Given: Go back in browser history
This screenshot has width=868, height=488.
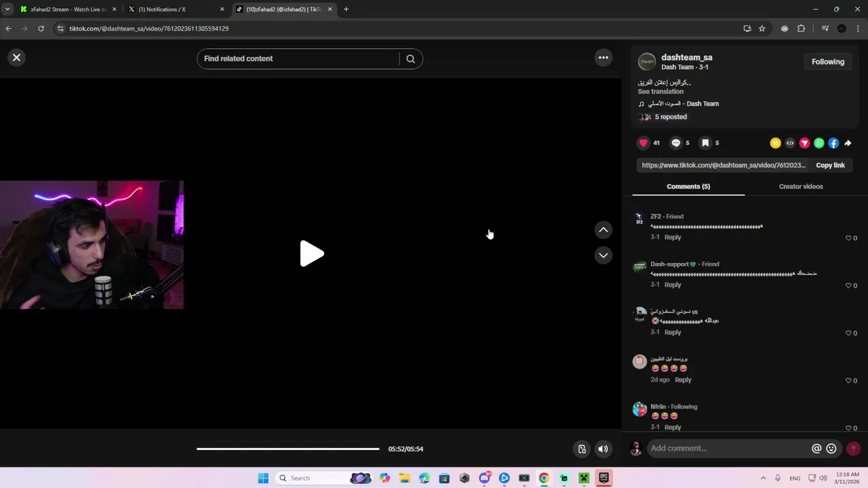Looking at the screenshot, I should [x=8, y=28].
